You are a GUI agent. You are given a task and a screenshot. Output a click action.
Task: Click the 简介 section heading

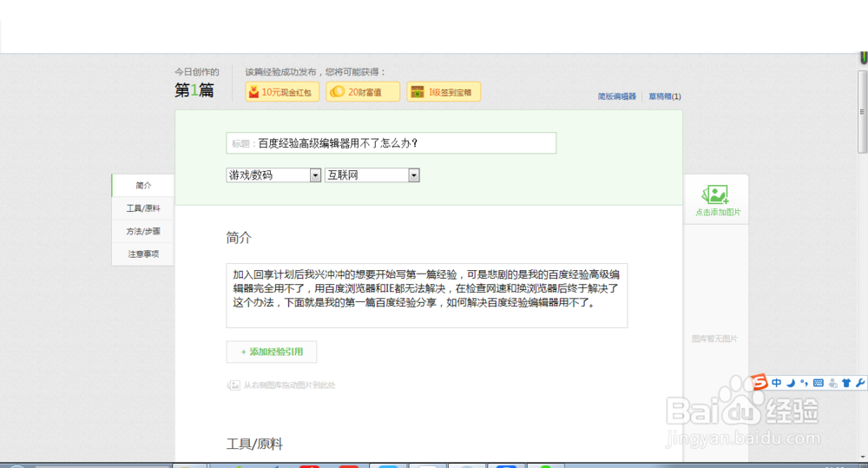239,238
